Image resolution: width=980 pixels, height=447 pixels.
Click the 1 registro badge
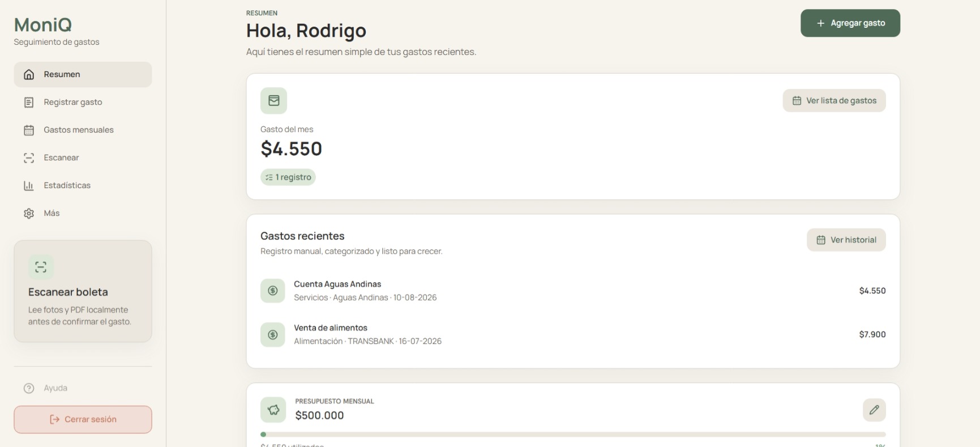[288, 177]
